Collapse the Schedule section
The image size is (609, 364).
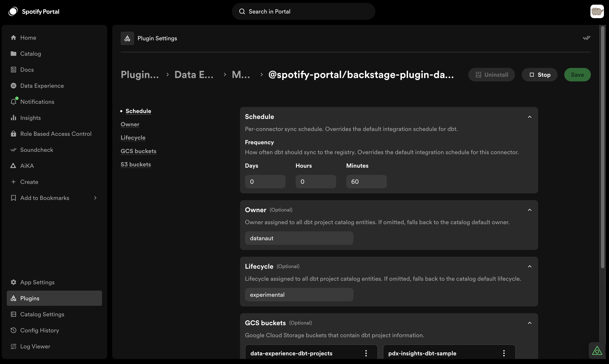click(530, 117)
